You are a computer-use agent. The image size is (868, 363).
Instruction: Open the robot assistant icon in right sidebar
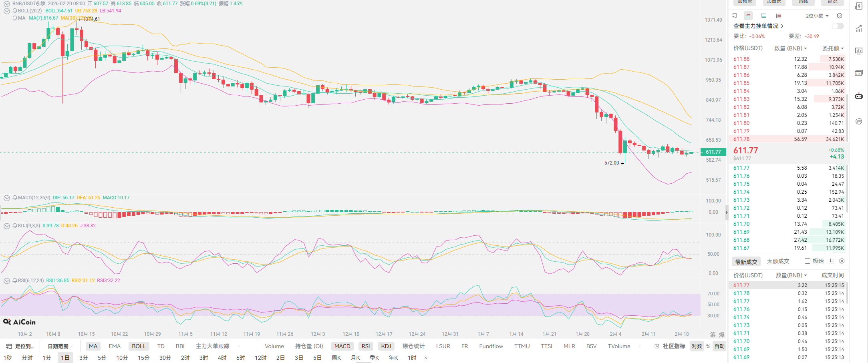click(859, 96)
